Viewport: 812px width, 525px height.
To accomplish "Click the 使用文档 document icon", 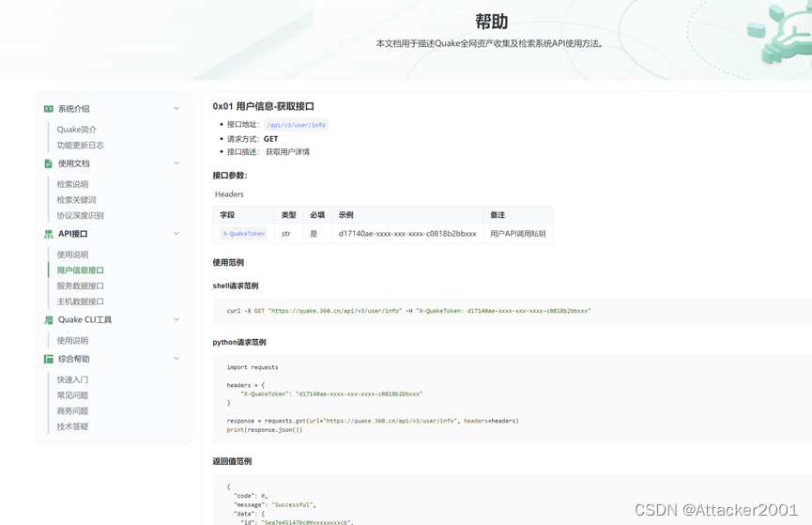I will point(49,163).
